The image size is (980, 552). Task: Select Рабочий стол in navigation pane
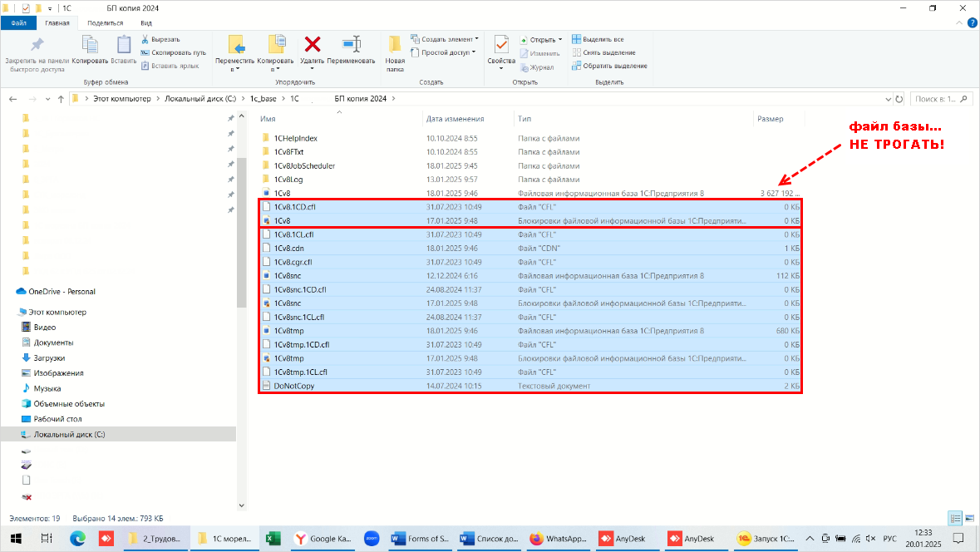pyautogui.click(x=57, y=420)
